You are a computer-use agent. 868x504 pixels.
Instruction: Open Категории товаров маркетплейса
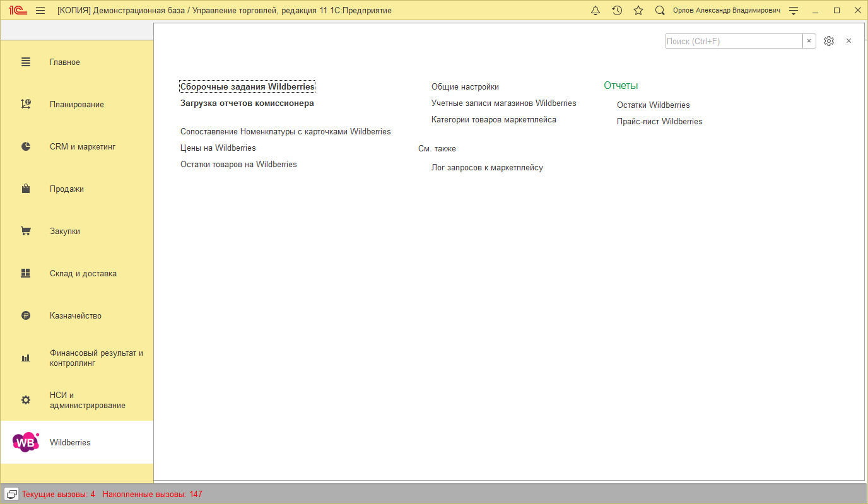pyautogui.click(x=494, y=120)
